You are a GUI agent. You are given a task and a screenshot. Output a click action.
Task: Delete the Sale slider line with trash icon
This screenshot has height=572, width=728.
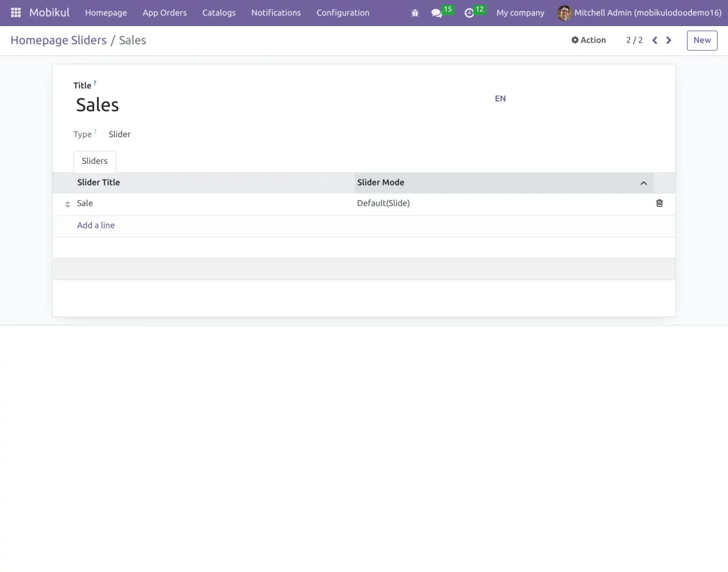pos(659,203)
